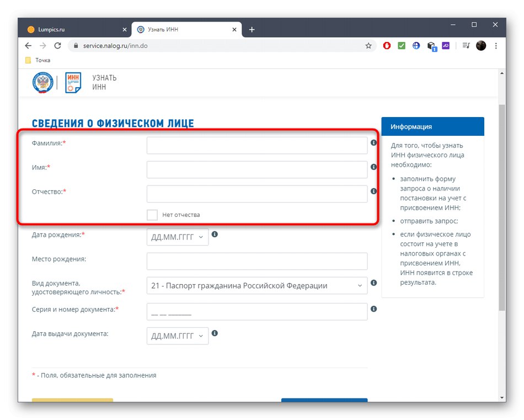
Task: Click into the Имя input field
Action: 257,169
